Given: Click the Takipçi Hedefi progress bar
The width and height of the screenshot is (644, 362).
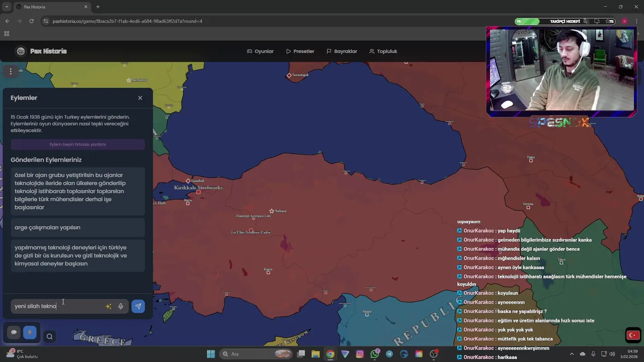Looking at the screenshot, I should coord(565,22).
